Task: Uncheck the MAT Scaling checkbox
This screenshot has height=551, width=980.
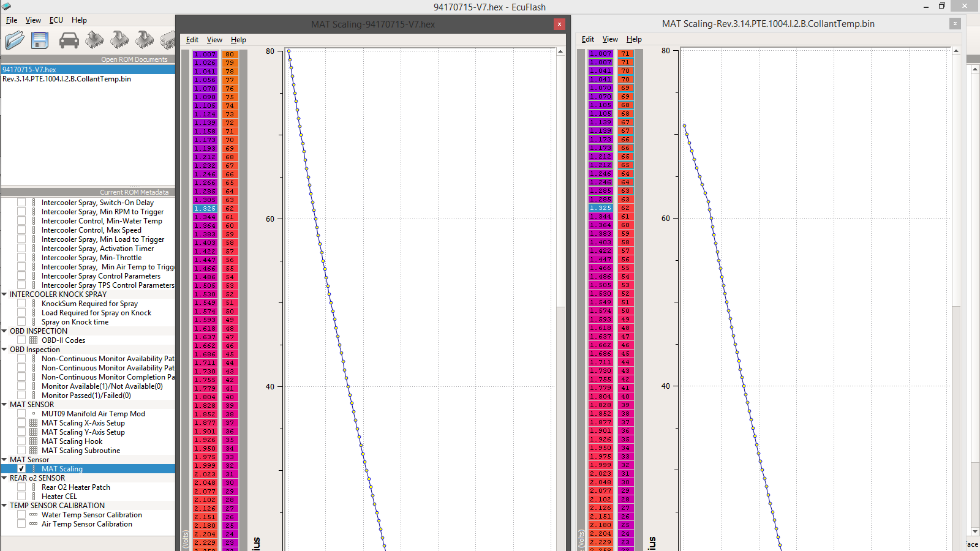Action: point(21,469)
